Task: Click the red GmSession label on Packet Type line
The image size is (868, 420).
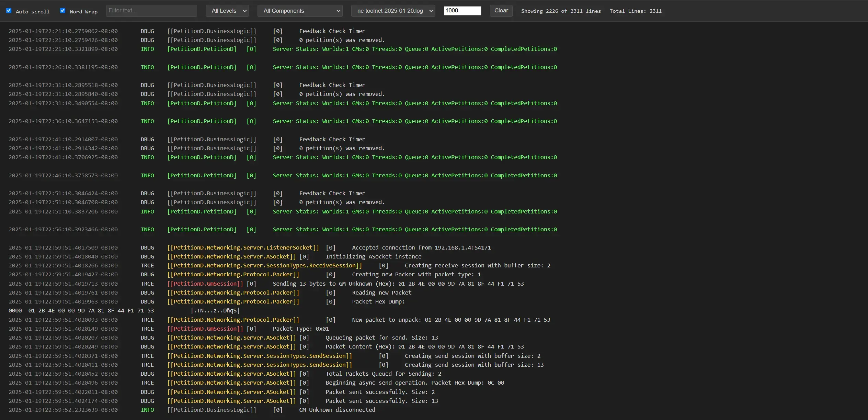Action: click(205, 329)
